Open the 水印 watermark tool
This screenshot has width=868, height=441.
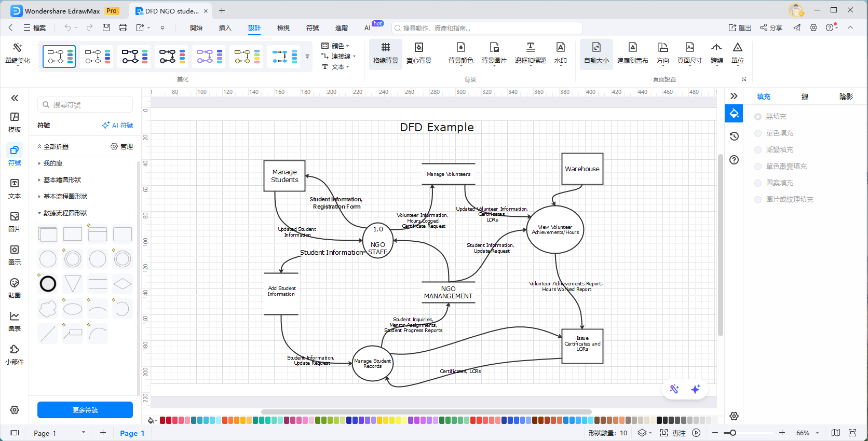click(x=560, y=53)
